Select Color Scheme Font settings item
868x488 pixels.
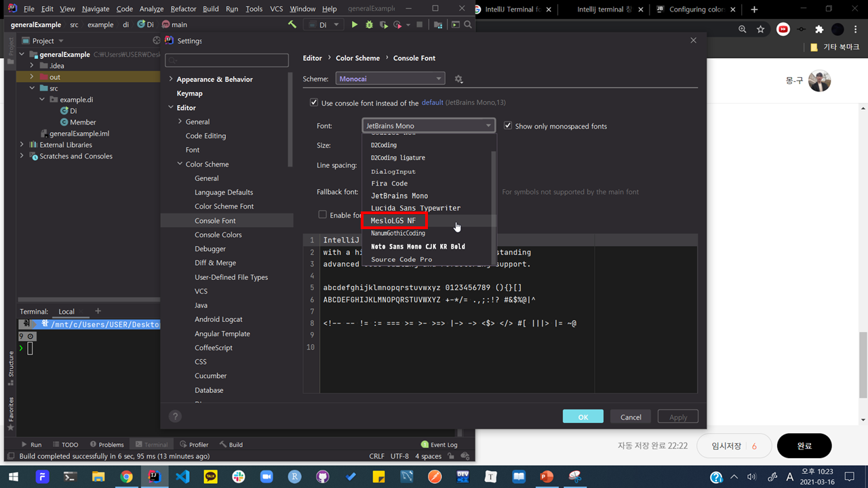click(224, 206)
